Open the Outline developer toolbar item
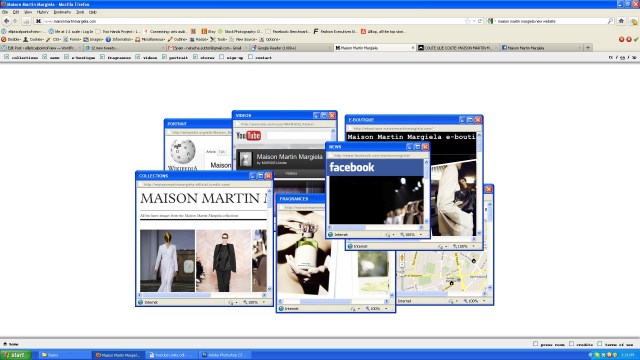Image resolution: width=640 pixels, height=360 pixels. (x=178, y=40)
